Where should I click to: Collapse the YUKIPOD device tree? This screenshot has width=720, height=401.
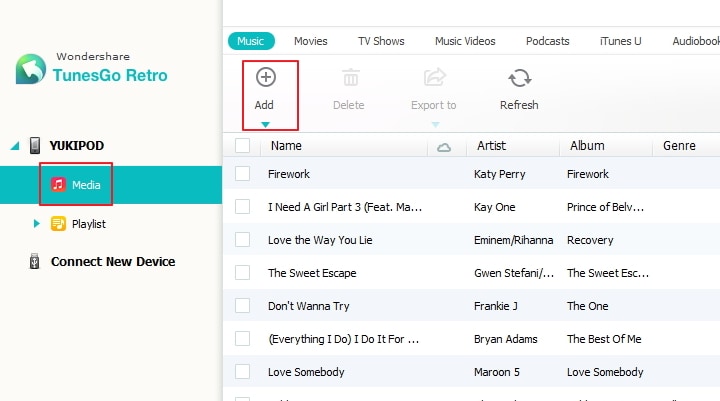click(15, 146)
